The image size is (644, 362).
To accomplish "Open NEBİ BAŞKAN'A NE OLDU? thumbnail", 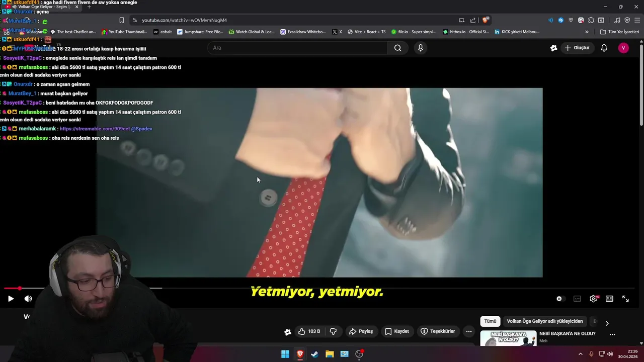I will click(508, 338).
